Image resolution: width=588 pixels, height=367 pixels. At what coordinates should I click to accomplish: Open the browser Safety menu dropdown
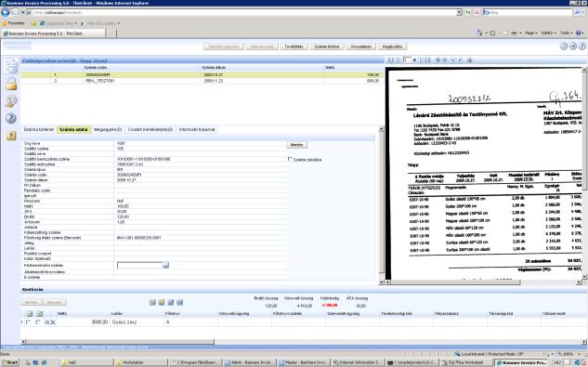(549, 33)
